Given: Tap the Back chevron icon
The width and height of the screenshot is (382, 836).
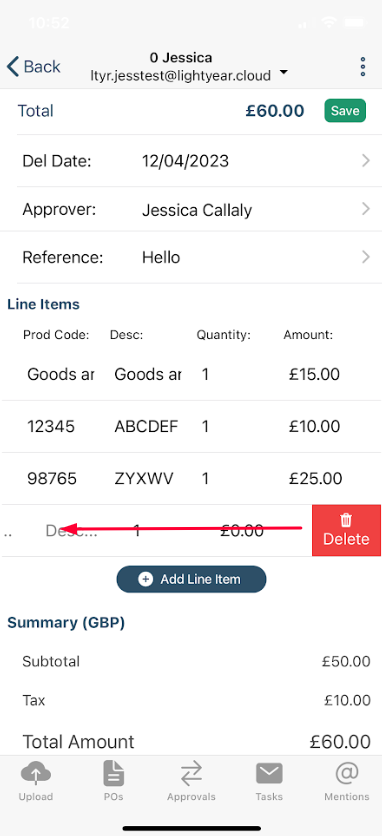Looking at the screenshot, I should [13, 67].
